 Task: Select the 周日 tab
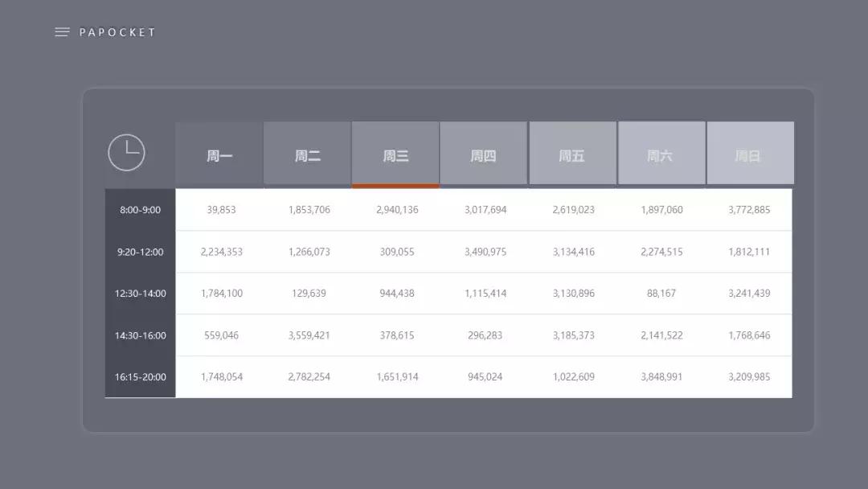point(750,154)
